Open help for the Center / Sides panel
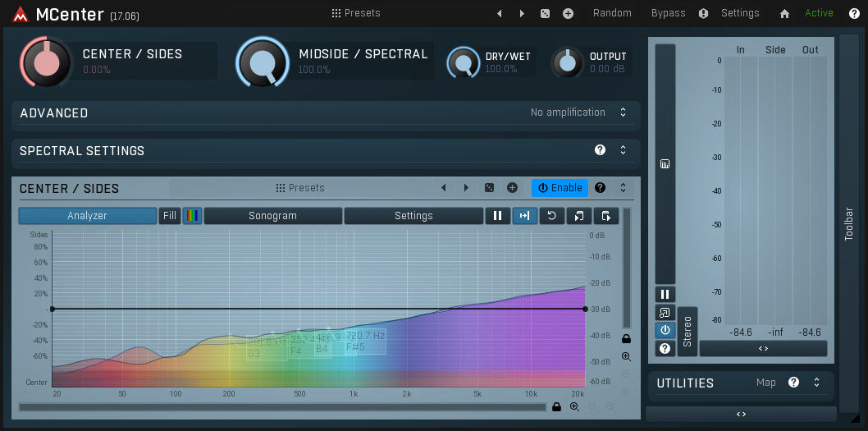Viewport: 868px width, 431px height. [600, 188]
